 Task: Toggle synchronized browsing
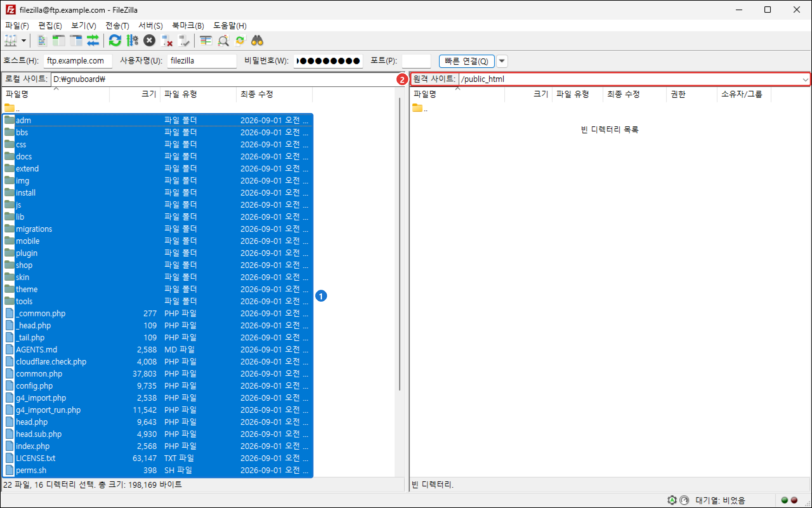coord(240,41)
